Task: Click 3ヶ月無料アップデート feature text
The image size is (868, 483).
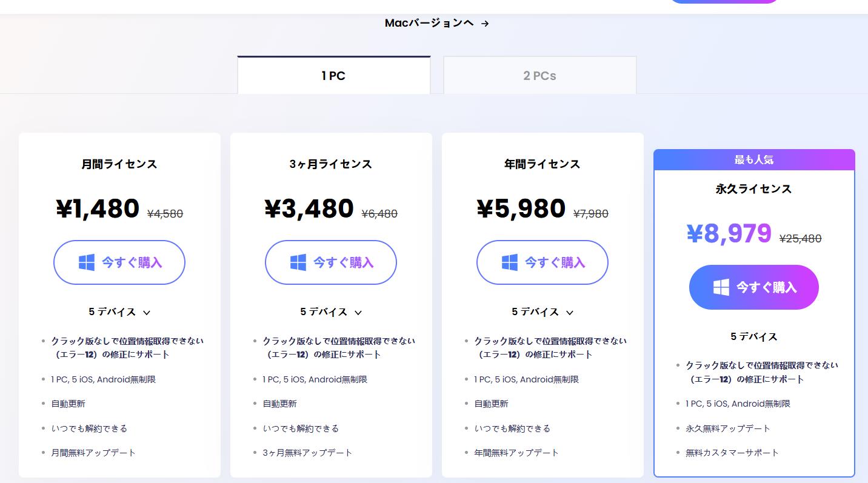Action: click(307, 453)
